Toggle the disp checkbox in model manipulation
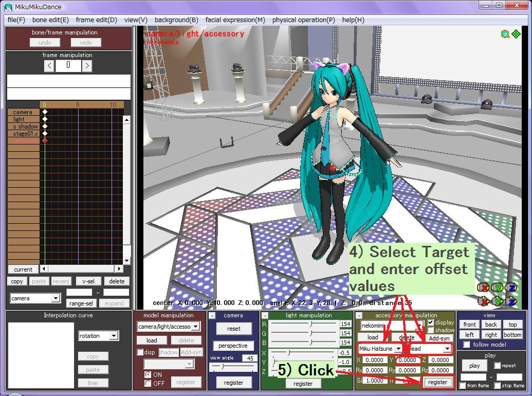Viewport: 532px width, 396px height. [x=140, y=352]
